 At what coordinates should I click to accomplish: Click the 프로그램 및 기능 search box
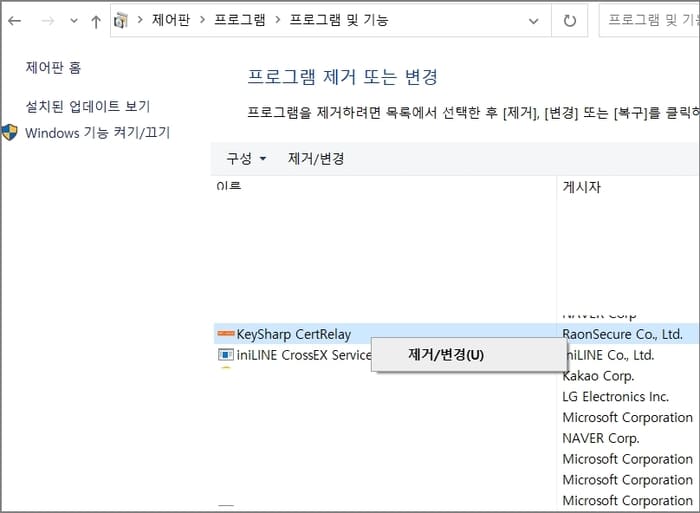[650, 20]
